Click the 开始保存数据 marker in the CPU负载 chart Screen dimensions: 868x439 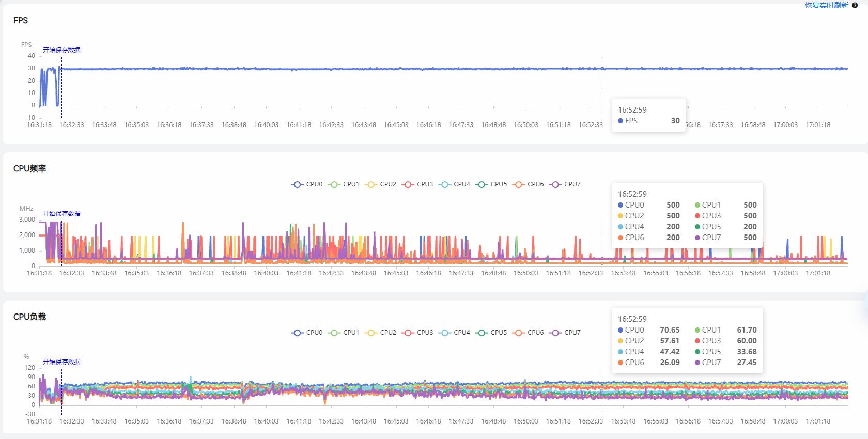click(61, 362)
